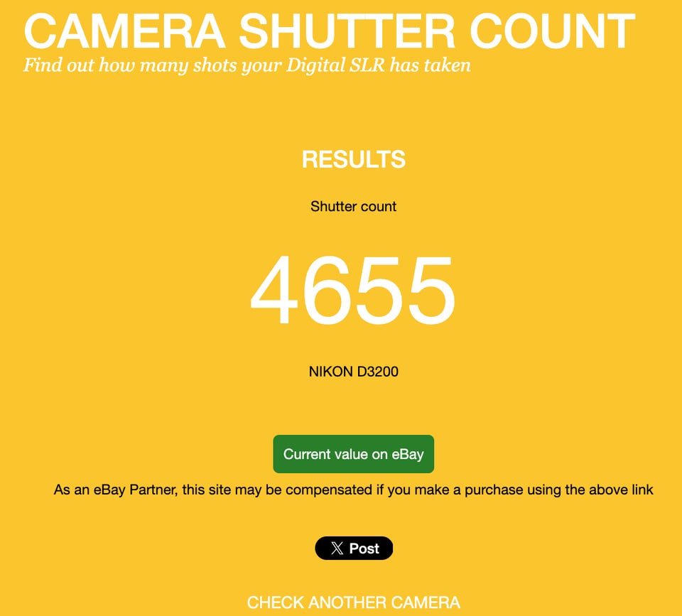682x616 pixels.
Task: Click the CAMERA SHUTTER COUNT site title
Action: coord(329,31)
